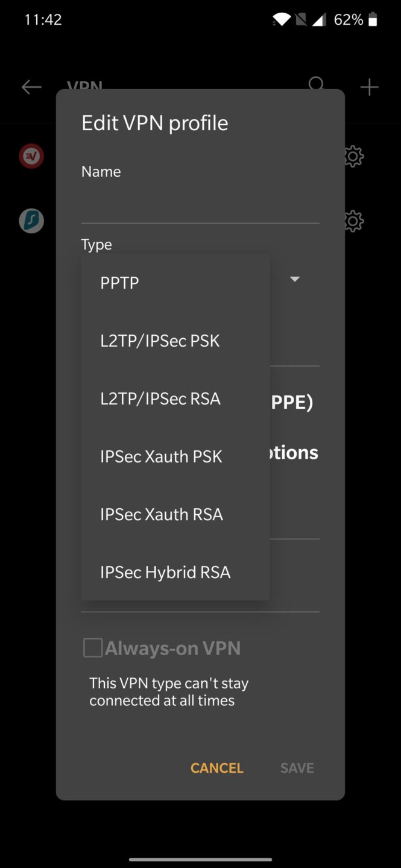The width and height of the screenshot is (401, 868).
Task: Tap the plus icon to add VPN
Action: 369,86
